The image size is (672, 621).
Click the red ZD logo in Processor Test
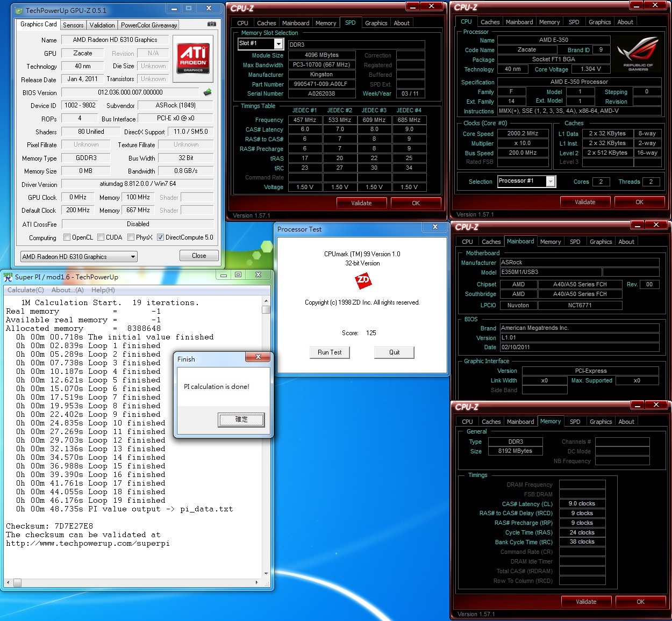[363, 280]
